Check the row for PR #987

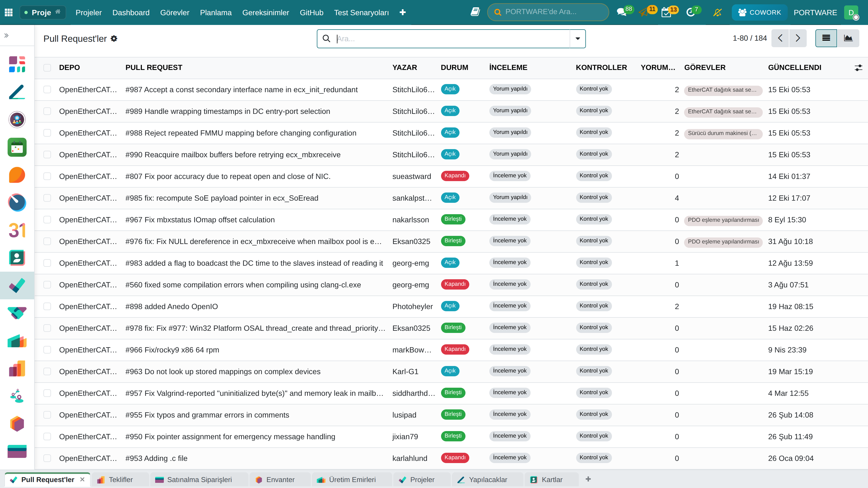(47, 89)
